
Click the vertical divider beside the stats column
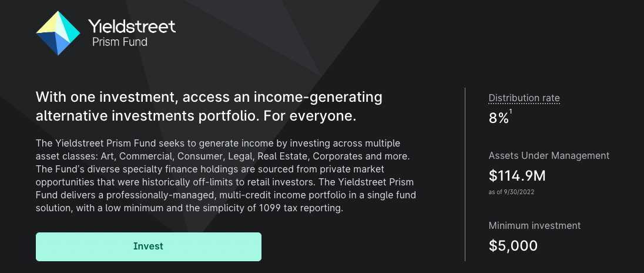tap(465, 174)
